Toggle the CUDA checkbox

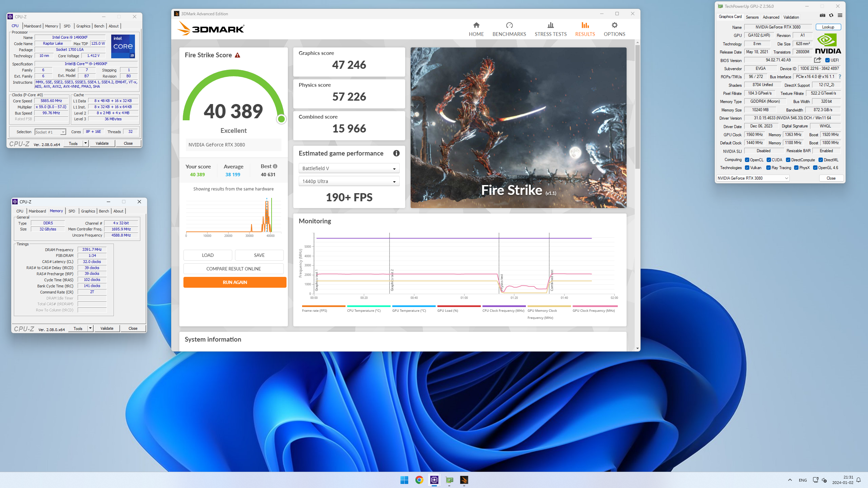769,160
